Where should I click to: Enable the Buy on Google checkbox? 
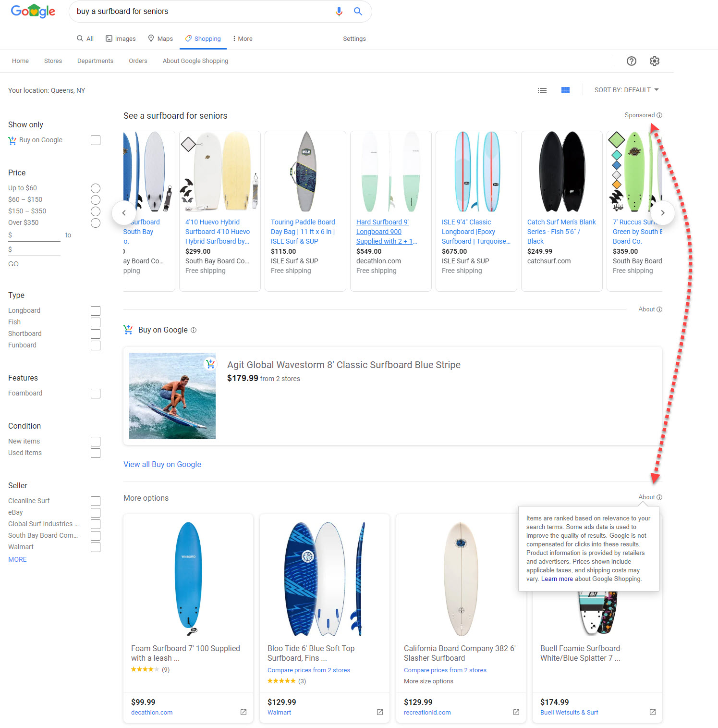coord(96,140)
